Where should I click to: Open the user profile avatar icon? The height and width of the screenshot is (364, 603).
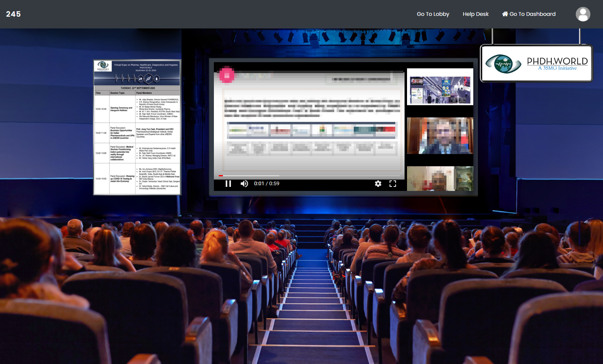(x=583, y=14)
